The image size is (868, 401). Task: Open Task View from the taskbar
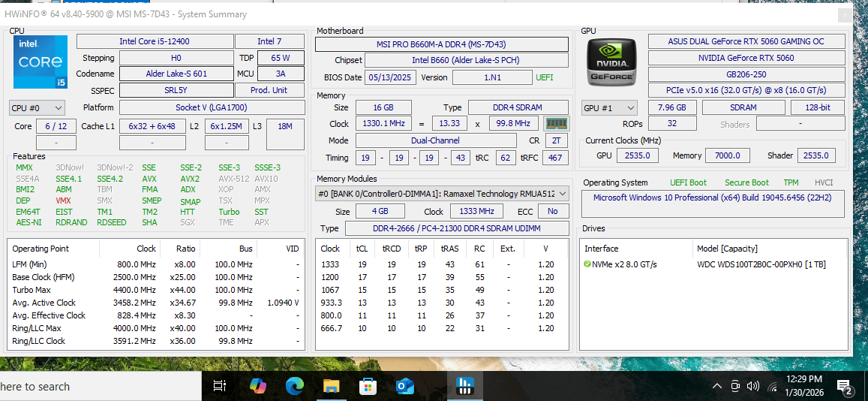tap(220, 386)
